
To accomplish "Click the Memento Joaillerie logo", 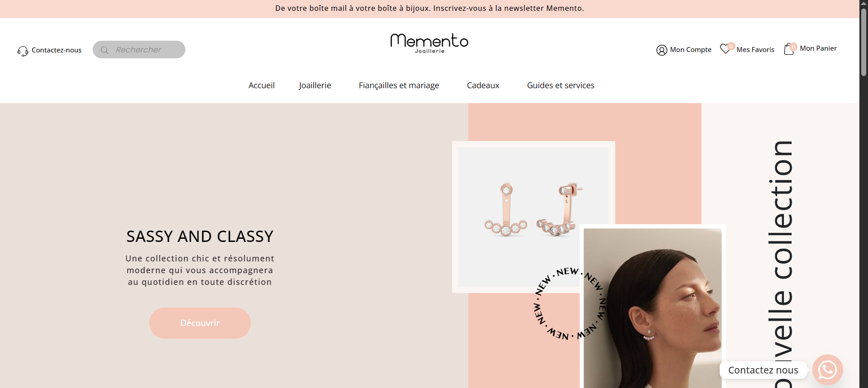I will (x=429, y=43).
